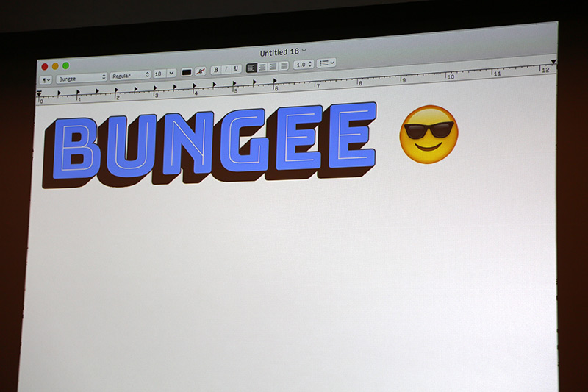
Task: Select the right margin marker on the ruler
Action: coord(553,62)
